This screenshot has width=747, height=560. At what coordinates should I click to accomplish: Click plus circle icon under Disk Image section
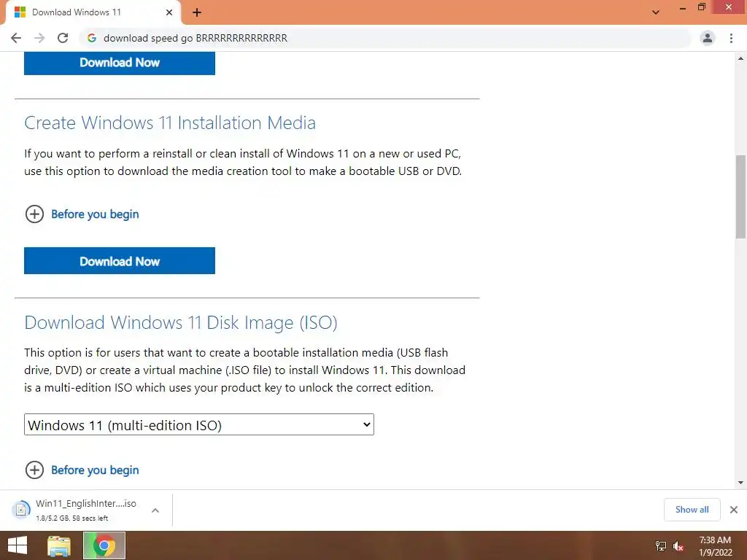(x=34, y=470)
